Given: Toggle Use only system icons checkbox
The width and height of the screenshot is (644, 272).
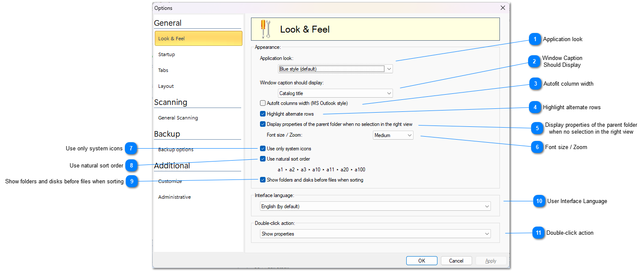Looking at the screenshot, I should [x=263, y=149].
